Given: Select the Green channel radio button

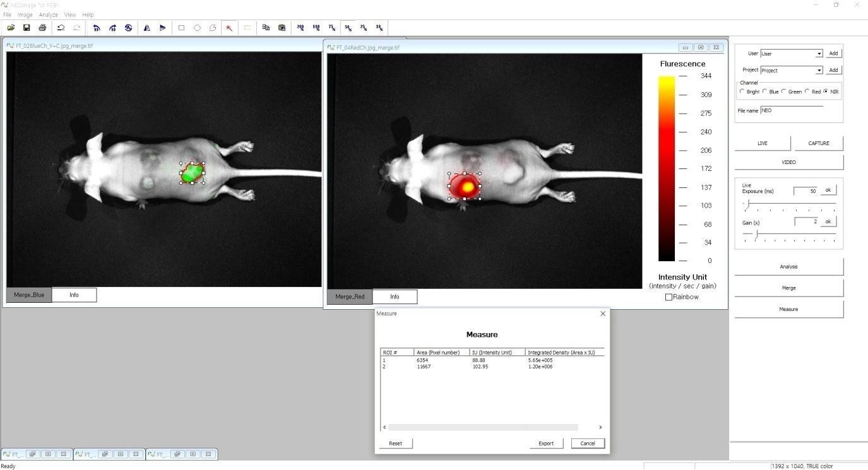Looking at the screenshot, I should click(784, 91).
